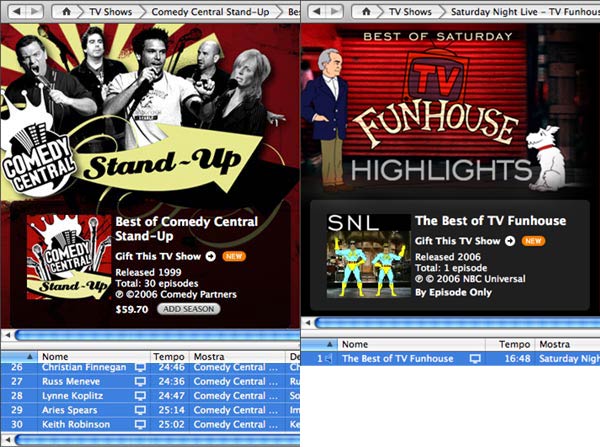Click the 25:14 time of Aries Spears
600x447 pixels.
click(x=171, y=410)
